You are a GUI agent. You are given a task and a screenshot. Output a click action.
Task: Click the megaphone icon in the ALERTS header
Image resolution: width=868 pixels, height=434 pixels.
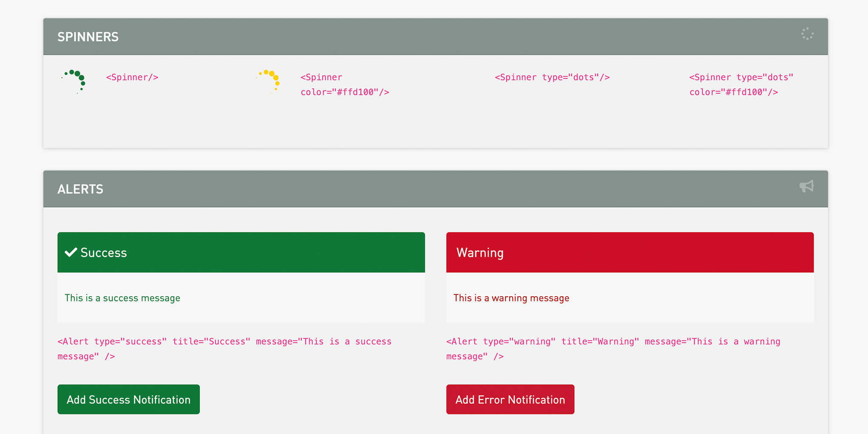click(806, 186)
